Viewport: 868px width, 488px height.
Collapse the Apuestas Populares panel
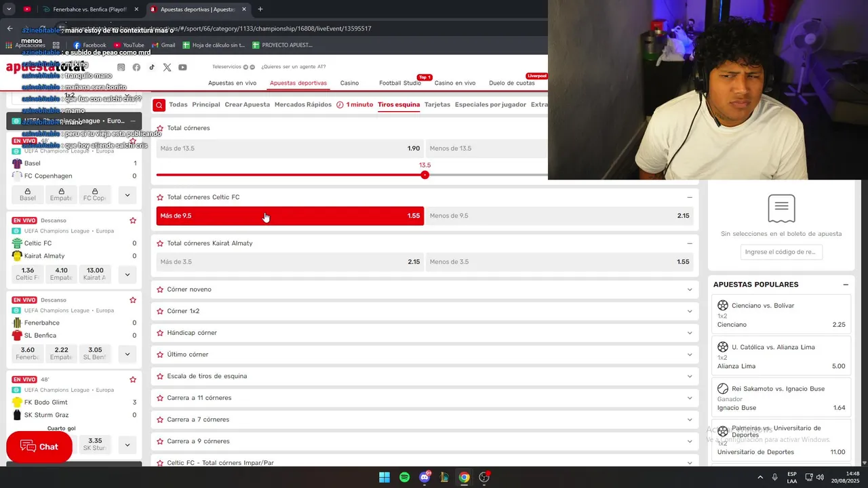pos(846,285)
